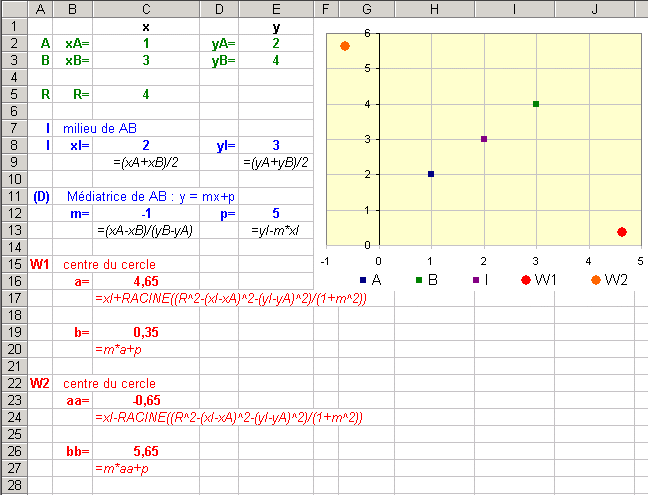Click the orange W2 point on the chart

(344, 46)
